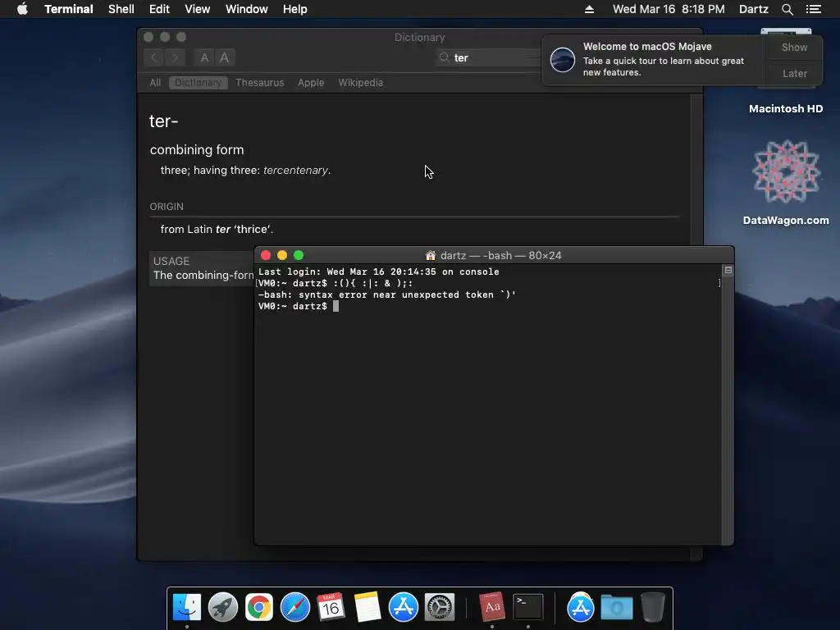Open the App Store next to Notes in the Dock

pos(403,607)
